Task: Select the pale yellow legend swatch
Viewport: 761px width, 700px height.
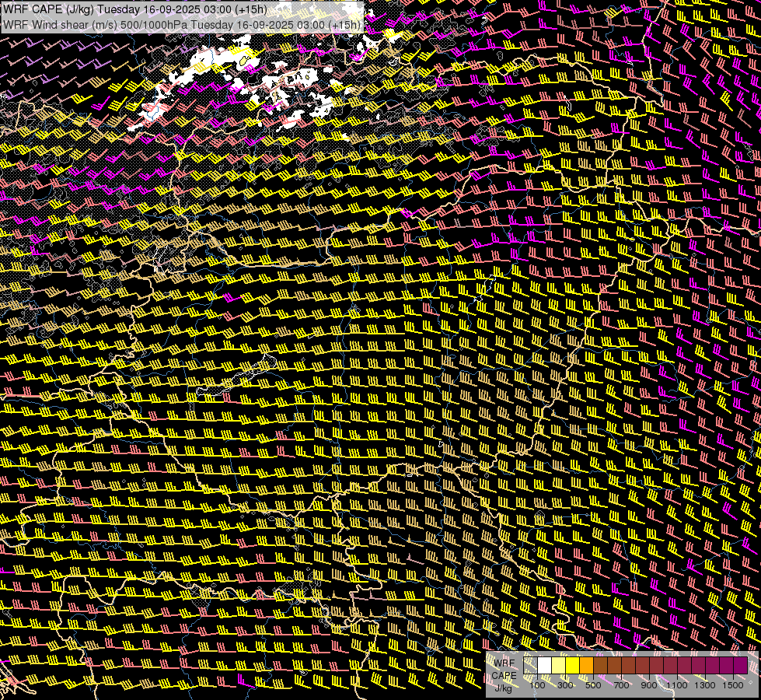Action: [x=559, y=666]
